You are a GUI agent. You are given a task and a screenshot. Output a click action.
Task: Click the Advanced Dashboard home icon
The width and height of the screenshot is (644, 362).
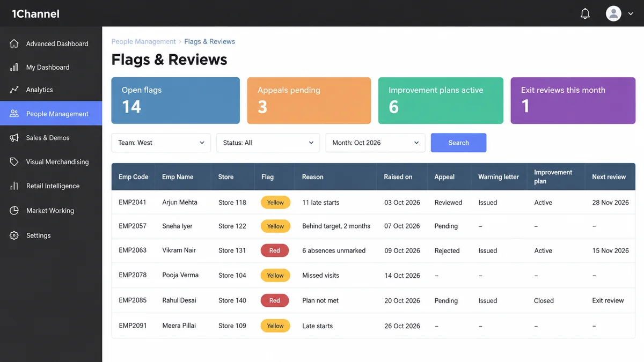click(x=14, y=43)
